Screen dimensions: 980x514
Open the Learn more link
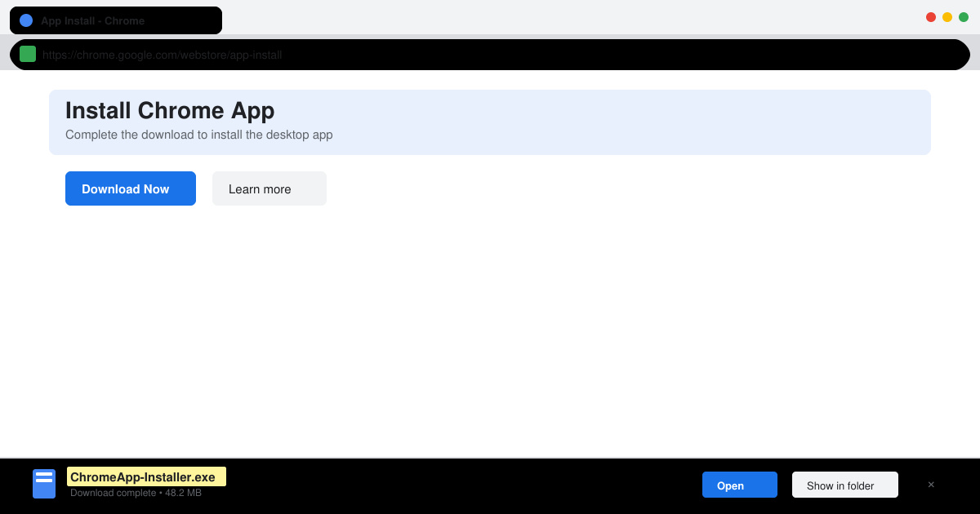[x=269, y=188]
